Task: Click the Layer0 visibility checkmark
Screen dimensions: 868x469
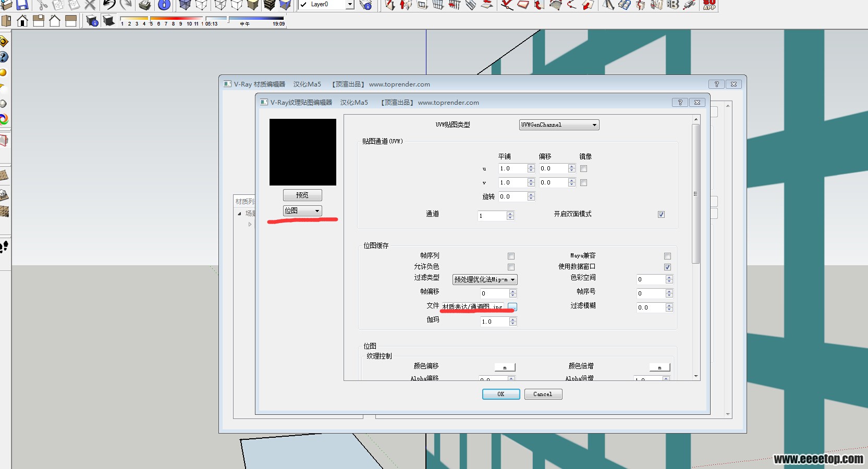Action: click(304, 5)
